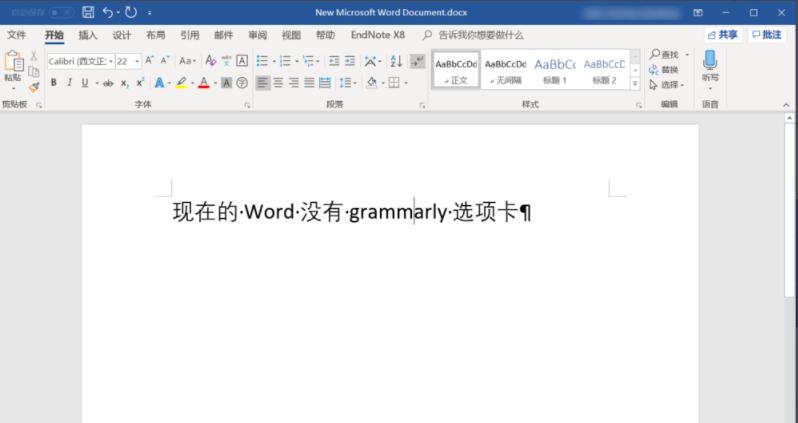Click the Increase Indent icon

pyautogui.click(x=350, y=61)
